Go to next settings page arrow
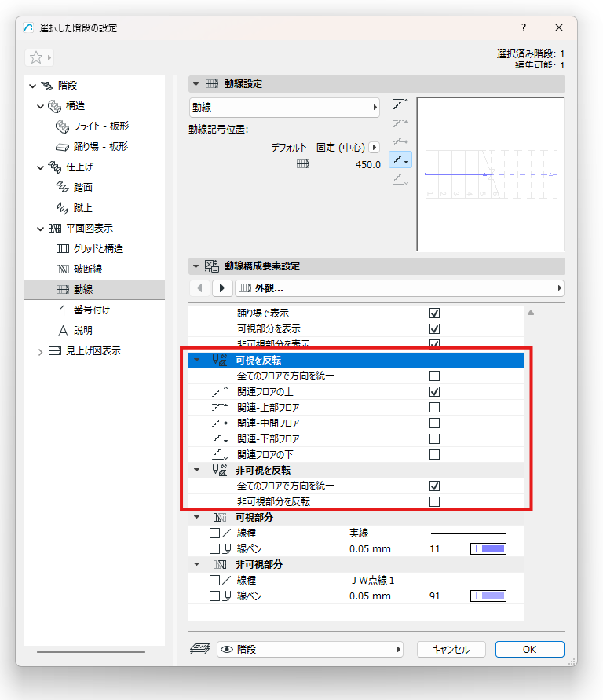The image size is (603, 700). tap(222, 288)
